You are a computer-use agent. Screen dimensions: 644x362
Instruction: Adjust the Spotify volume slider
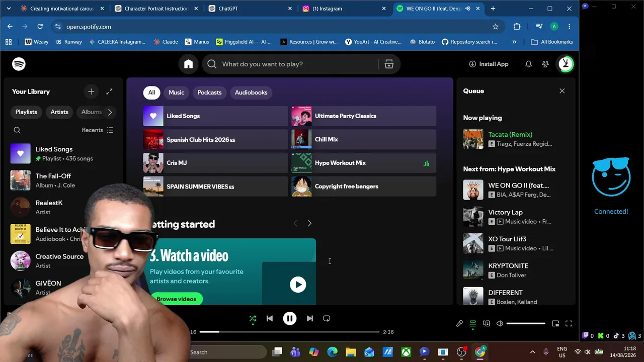[526, 324]
